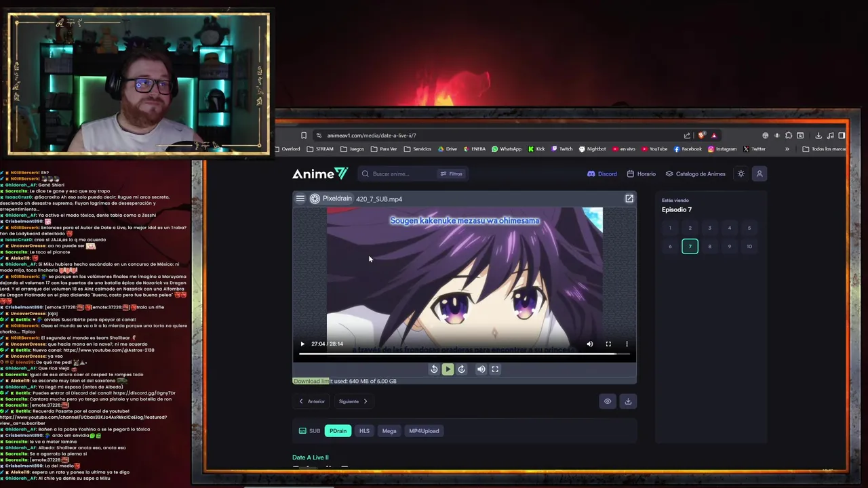Switch to the MP4Upload server
The height and width of the screenshot is (488, 868).
point(424,431)
